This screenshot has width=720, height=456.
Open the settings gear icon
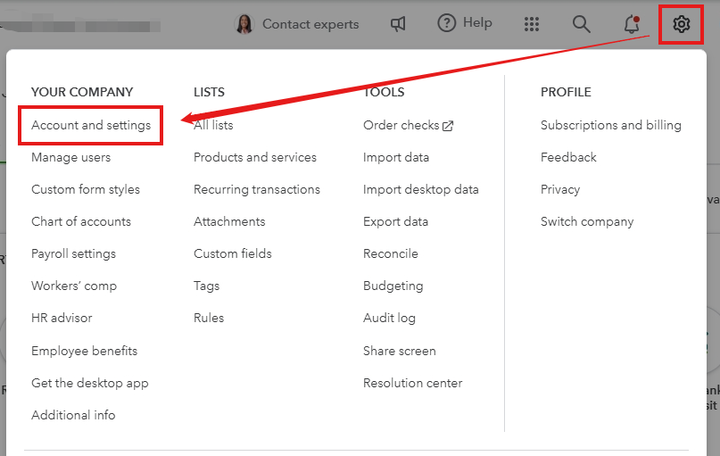click(681, 24)
